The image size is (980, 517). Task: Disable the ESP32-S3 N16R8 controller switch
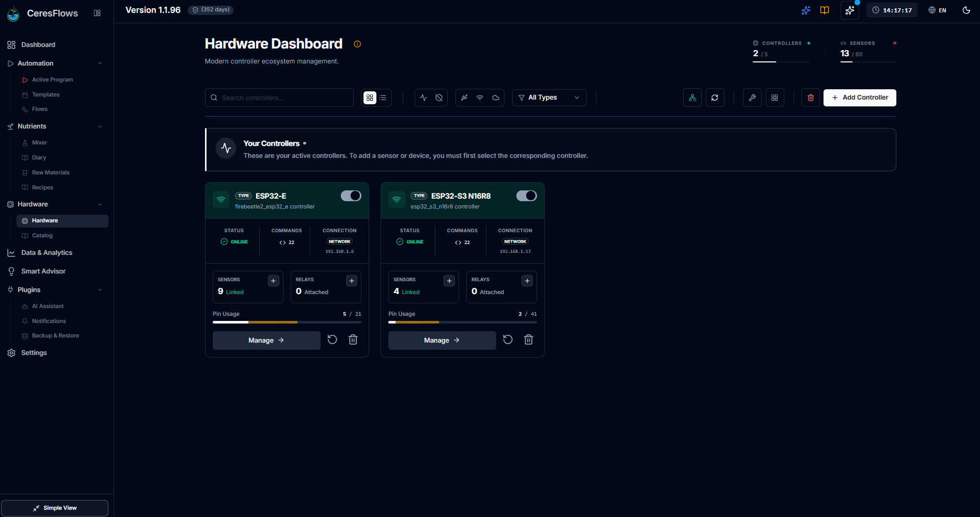coord(527,196)
